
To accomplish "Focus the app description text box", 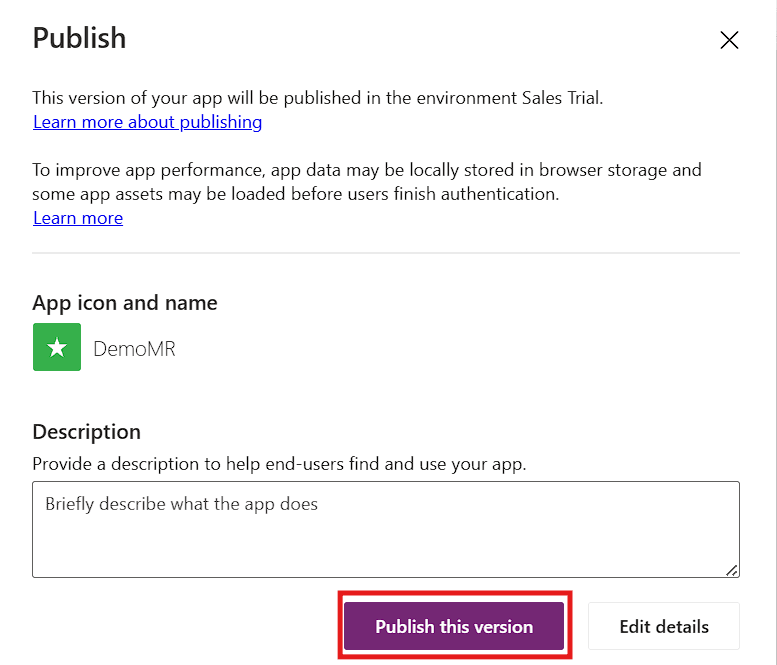I will click(x=386, y=530).
